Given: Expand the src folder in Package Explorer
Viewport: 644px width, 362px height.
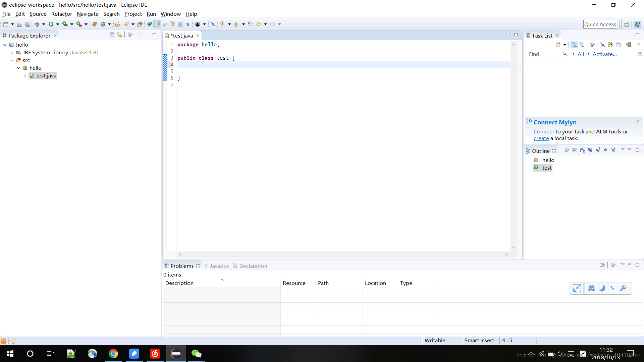Looking at the screenshot, I should coord(11,60).
